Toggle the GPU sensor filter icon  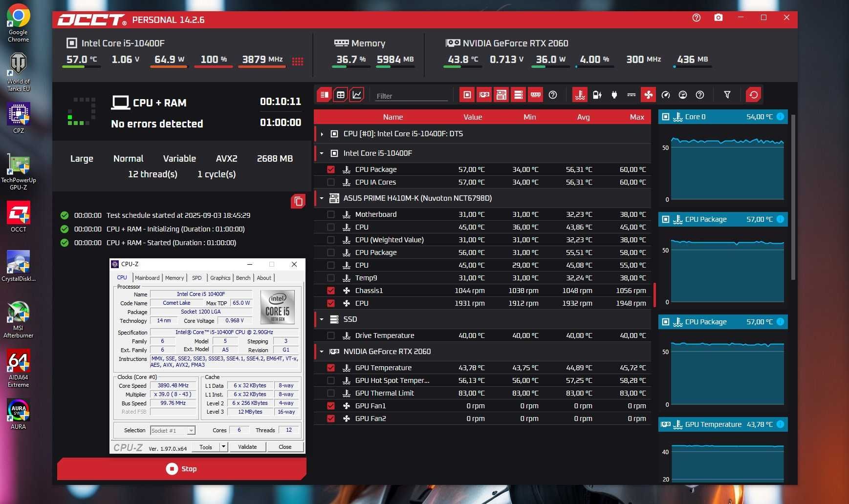[484, 95]
